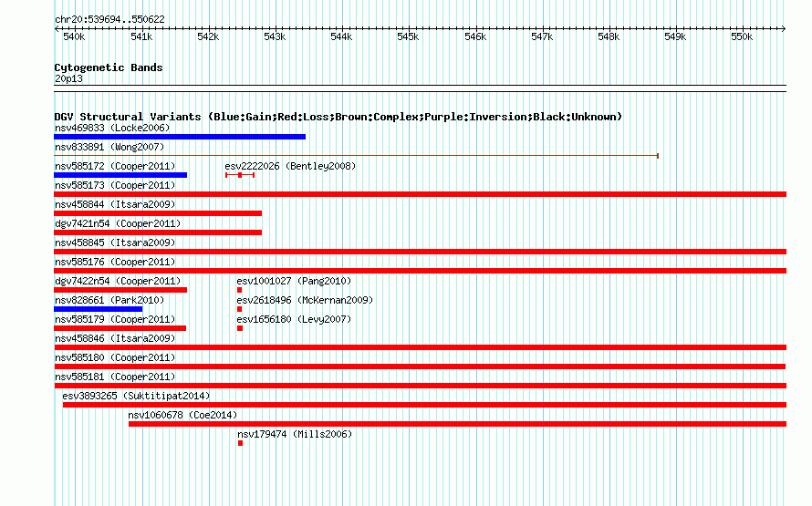Viewport: 812px width, 506px height.
Task: Select the red bar under nsv458844
Action: tap(158, 213)
